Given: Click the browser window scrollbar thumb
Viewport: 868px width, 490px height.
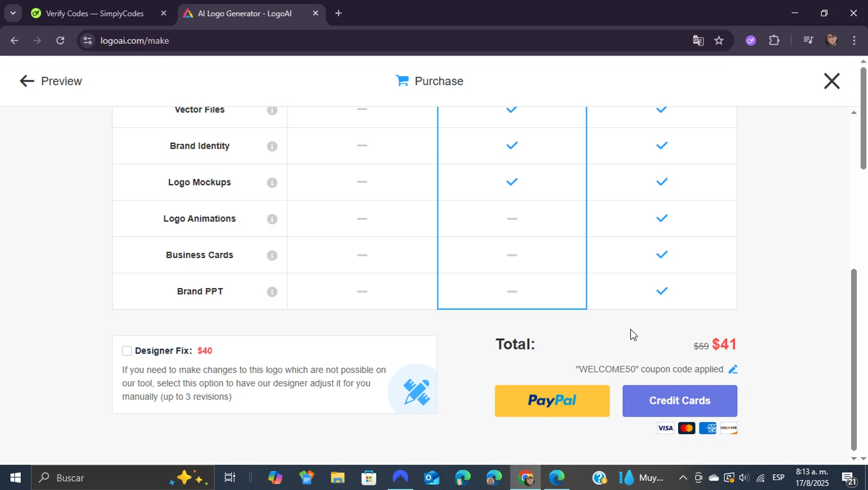Looking at the screenshot, I should coord(863,118).
